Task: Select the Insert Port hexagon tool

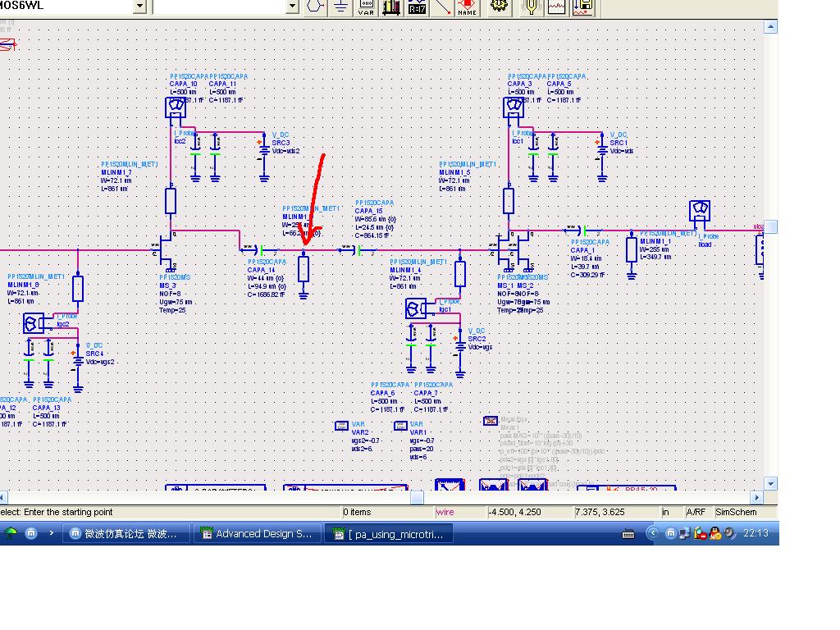Action: pos(316,7)
